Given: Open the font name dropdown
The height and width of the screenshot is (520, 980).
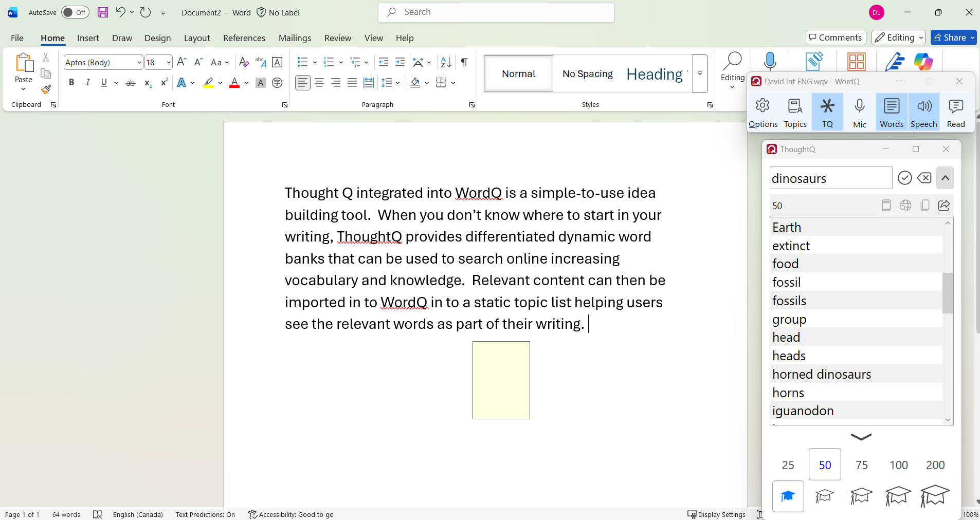Looking at the screenshot, I should coord(139,62).
